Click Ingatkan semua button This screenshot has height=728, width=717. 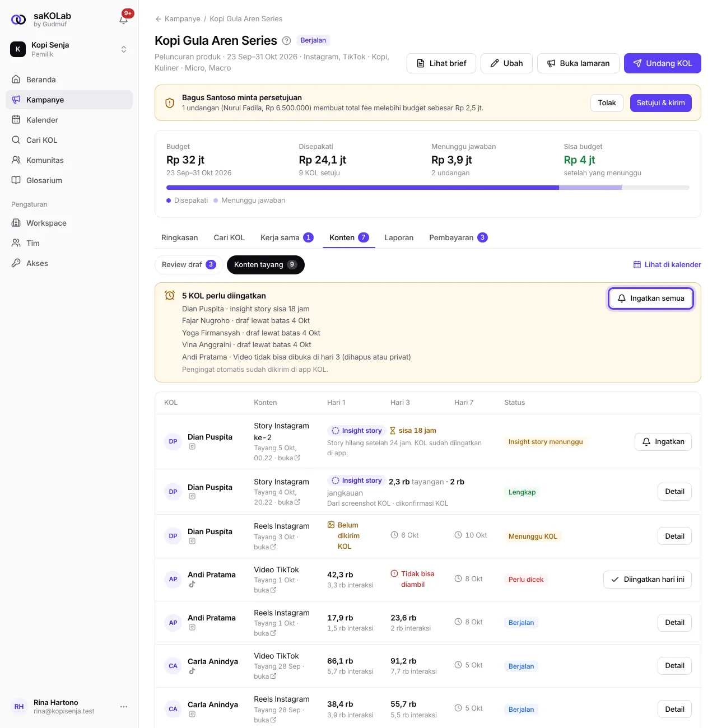[x=651, y=298]
